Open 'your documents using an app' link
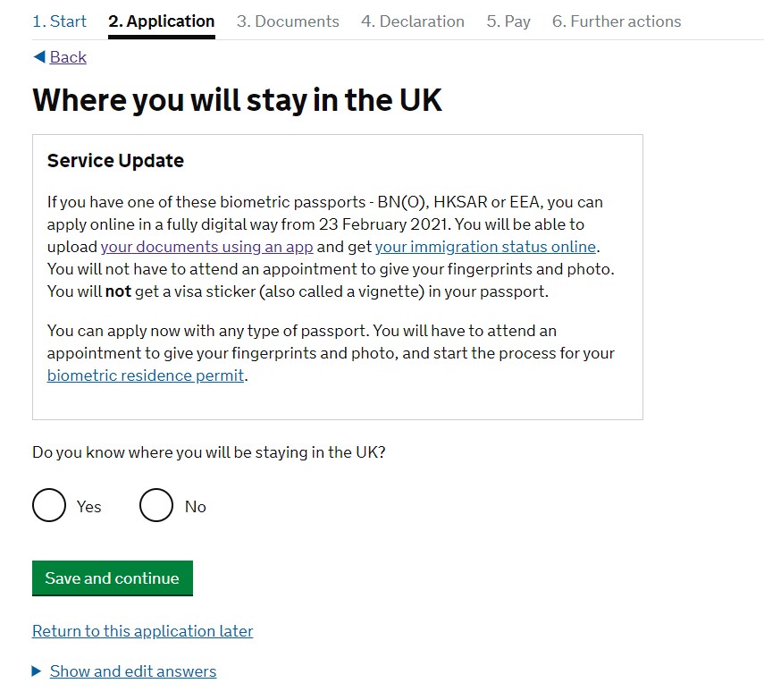Image resolution: width=764 pixels, height=700 pixels. (x=207, y=247)
